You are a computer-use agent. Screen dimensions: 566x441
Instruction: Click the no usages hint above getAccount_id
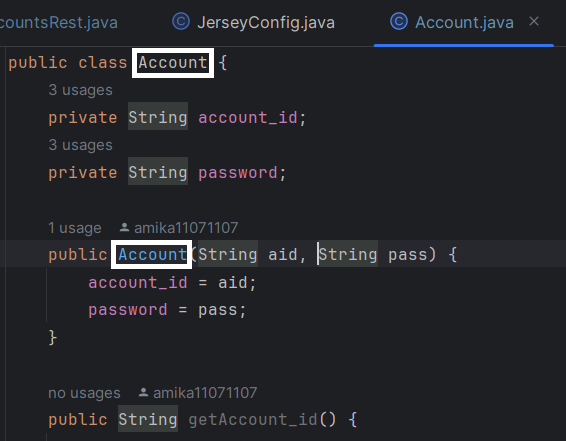[x=84, y=393]
